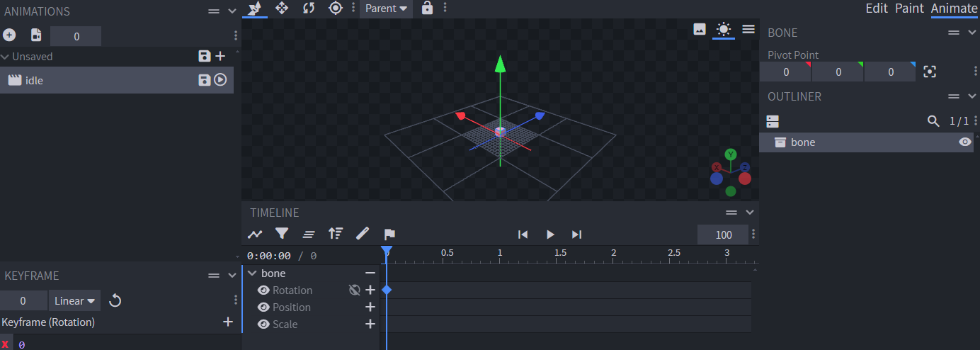Hide the Rotation channel eye icon
980x350 pixels.
coord(263,290)
